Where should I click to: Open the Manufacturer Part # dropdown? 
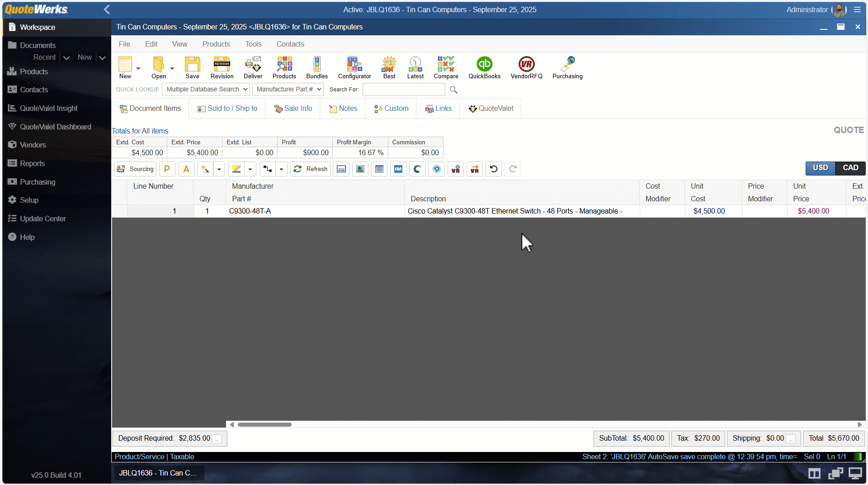point(288,90)
